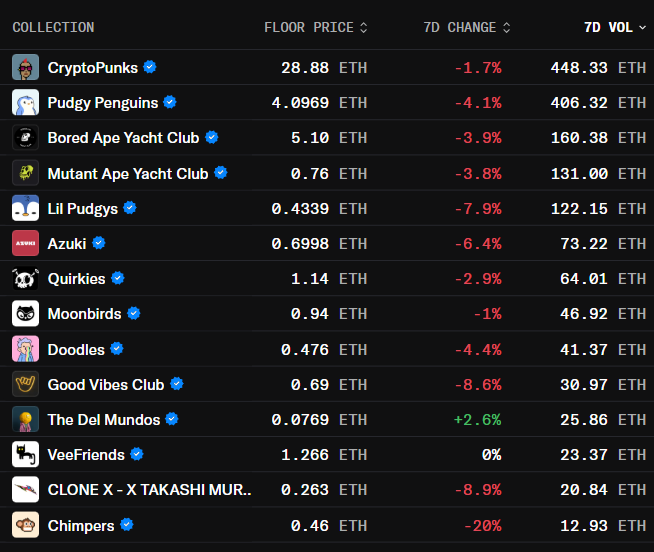Click the -8.9% CLONE X change
This screenshot has width=654, height=552.
pos(478,490)
